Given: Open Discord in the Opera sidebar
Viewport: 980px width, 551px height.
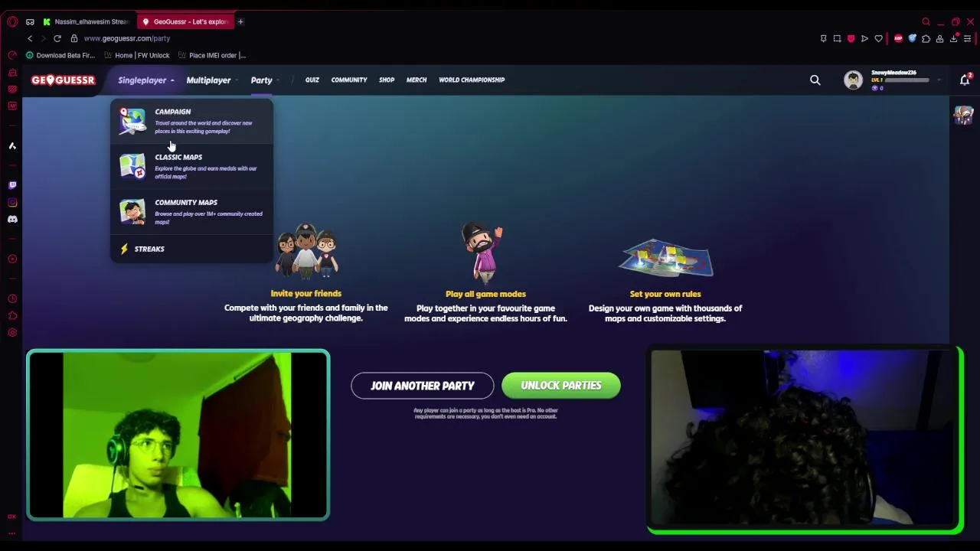Looking at the screenshot, I should 12,219.
